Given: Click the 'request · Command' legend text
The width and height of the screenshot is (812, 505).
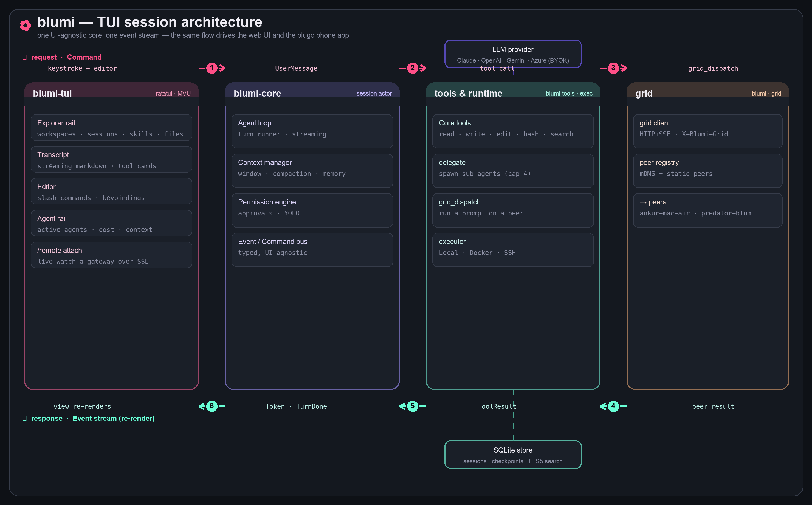Looking at the screenshot, I should tap(66, 57).
